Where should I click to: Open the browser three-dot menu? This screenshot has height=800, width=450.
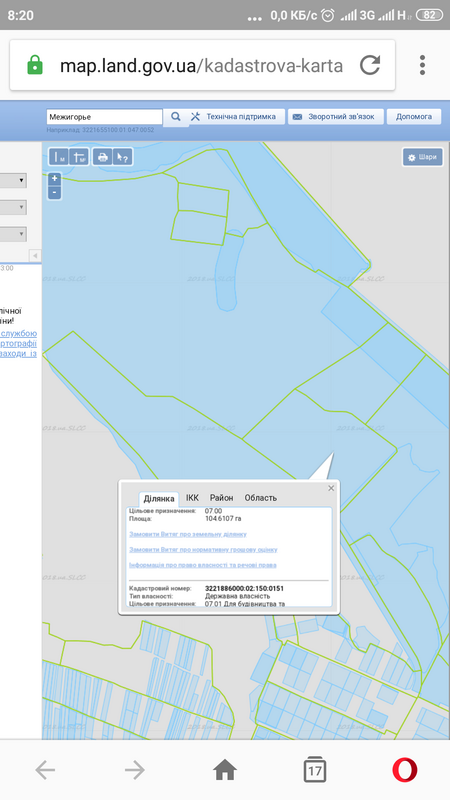[x=422, y=65]
